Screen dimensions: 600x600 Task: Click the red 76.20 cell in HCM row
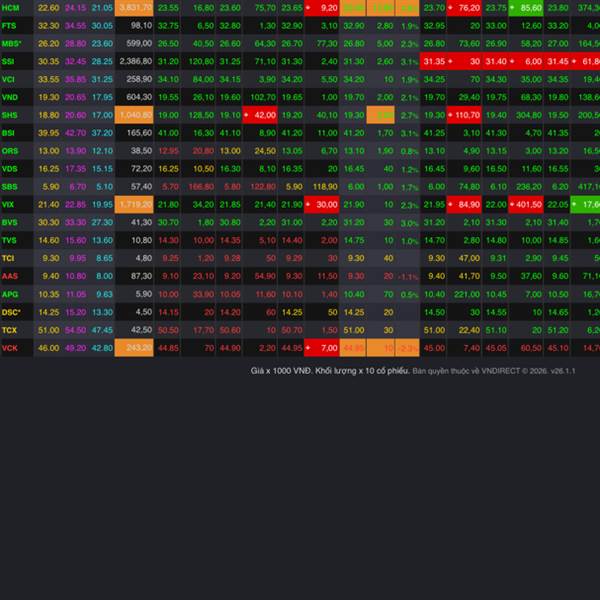coord(464,8)
